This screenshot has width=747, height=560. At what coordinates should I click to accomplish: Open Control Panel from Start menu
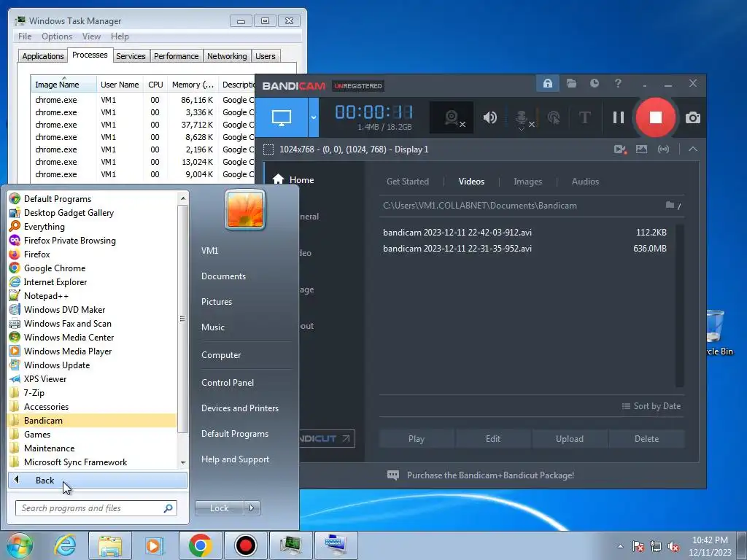click(228, 382)
